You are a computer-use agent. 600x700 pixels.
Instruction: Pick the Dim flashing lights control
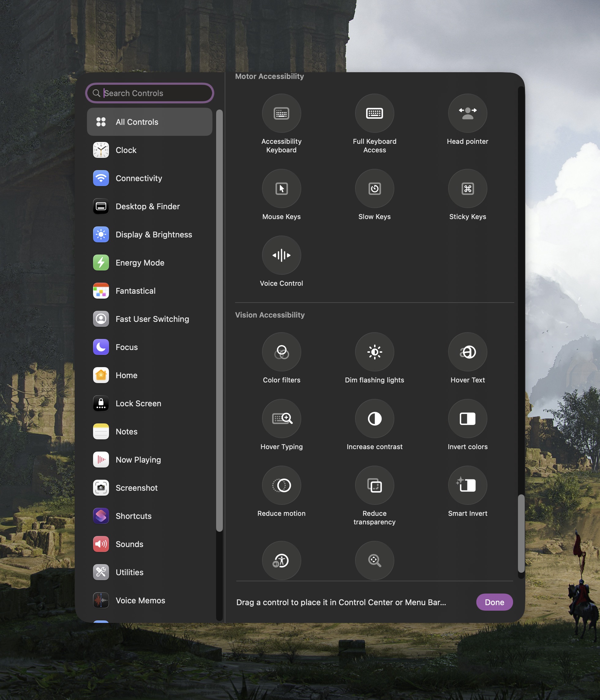(x=374, y=352)
